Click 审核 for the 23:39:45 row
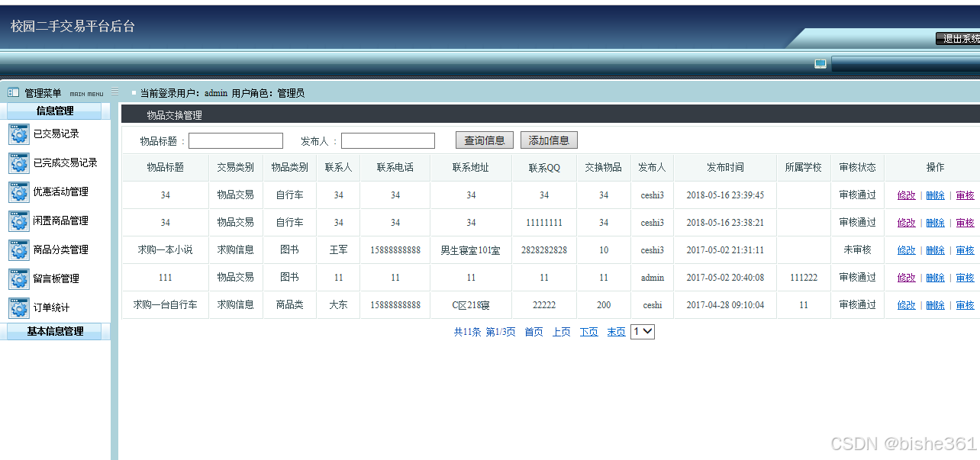The width and height of the screenshot is (980, 460). pos(965,195)
